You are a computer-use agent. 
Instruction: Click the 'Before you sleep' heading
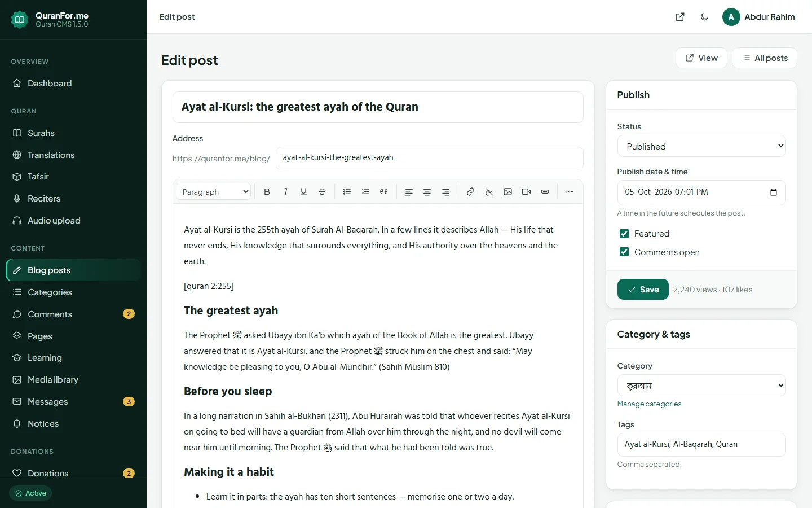(x=228, y=392)
